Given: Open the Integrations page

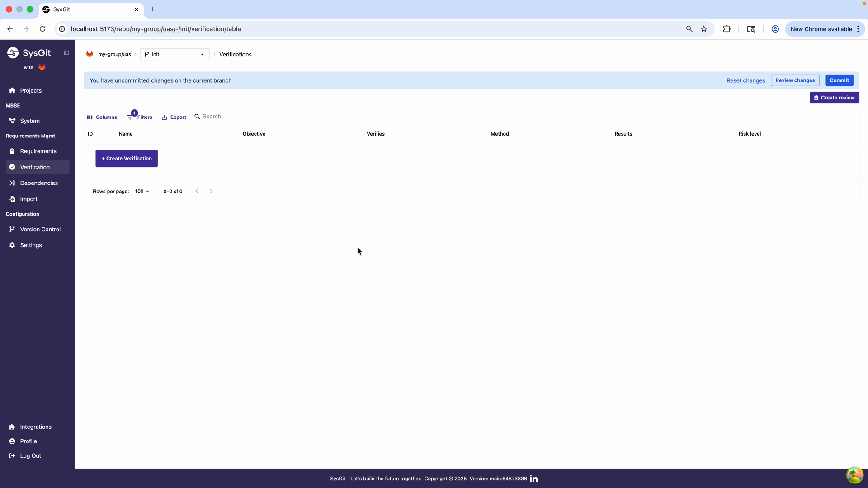Looking at the screenshot, I should tap(35, 427).
